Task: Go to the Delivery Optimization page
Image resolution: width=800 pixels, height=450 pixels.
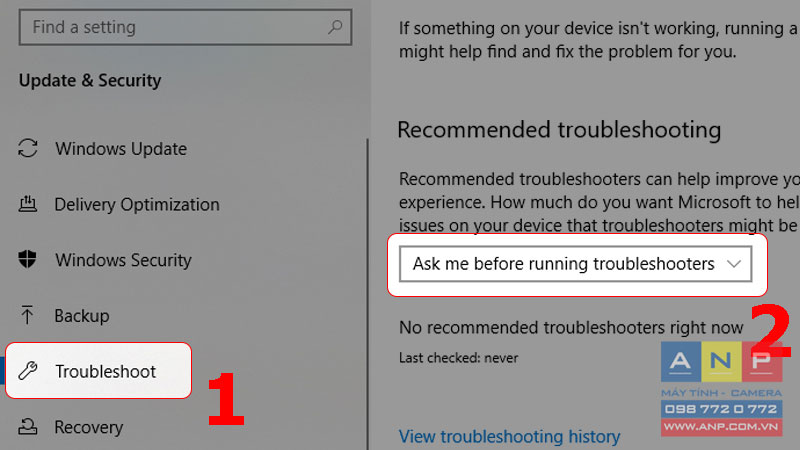Action: pyautogui.click(x=137, y=205)
